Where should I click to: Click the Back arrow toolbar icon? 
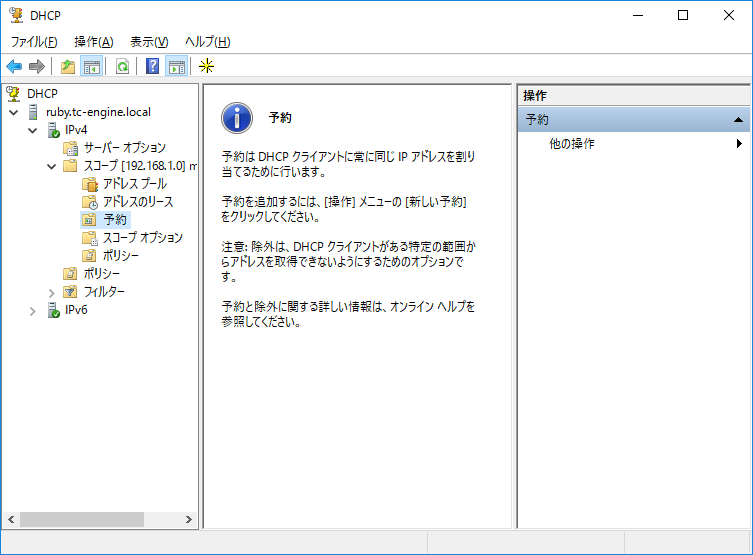coord(14,66)
